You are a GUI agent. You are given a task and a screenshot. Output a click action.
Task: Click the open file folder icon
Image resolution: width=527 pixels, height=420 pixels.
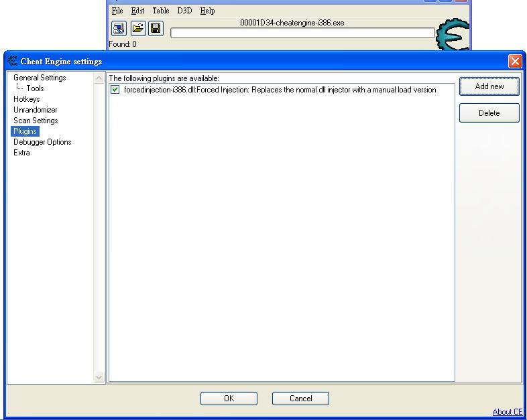(138, 28)
